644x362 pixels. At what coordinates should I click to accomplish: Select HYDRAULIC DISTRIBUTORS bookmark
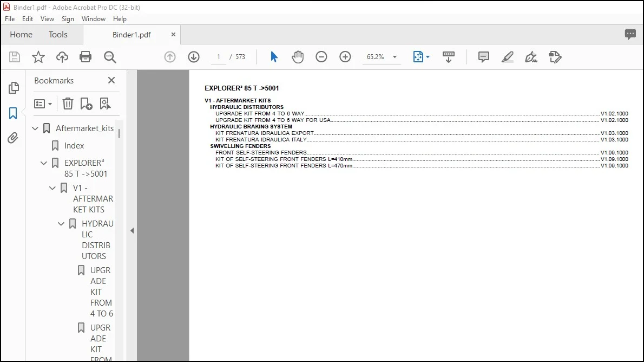coord(98,240)
